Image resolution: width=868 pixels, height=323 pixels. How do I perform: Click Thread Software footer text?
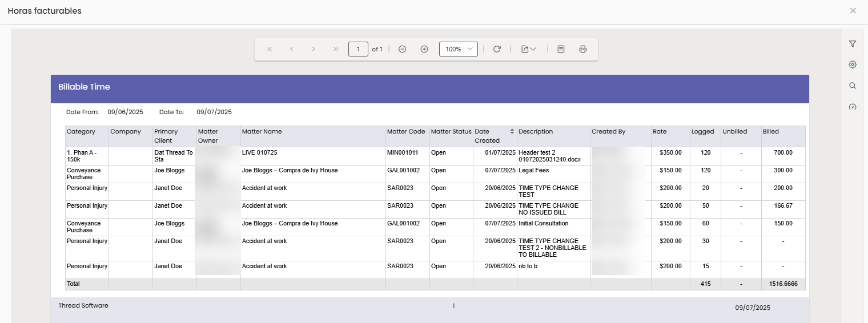point(83,306)
